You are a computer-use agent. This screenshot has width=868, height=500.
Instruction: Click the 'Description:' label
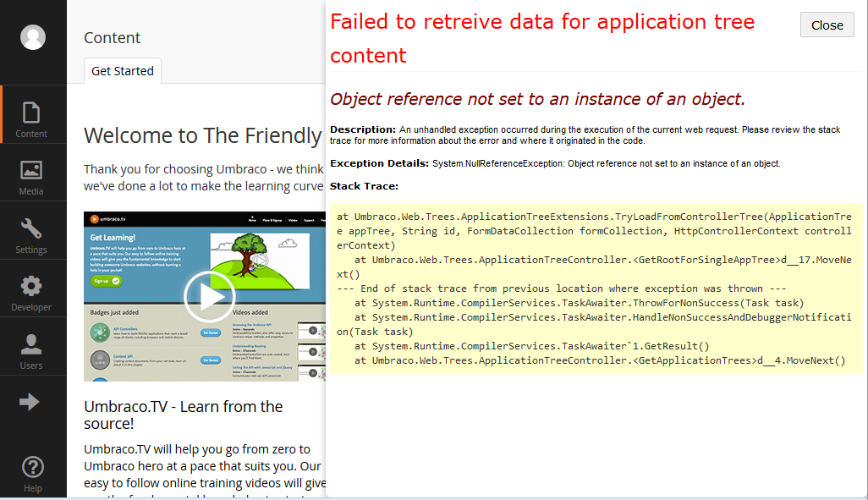[x=363, y=129]
